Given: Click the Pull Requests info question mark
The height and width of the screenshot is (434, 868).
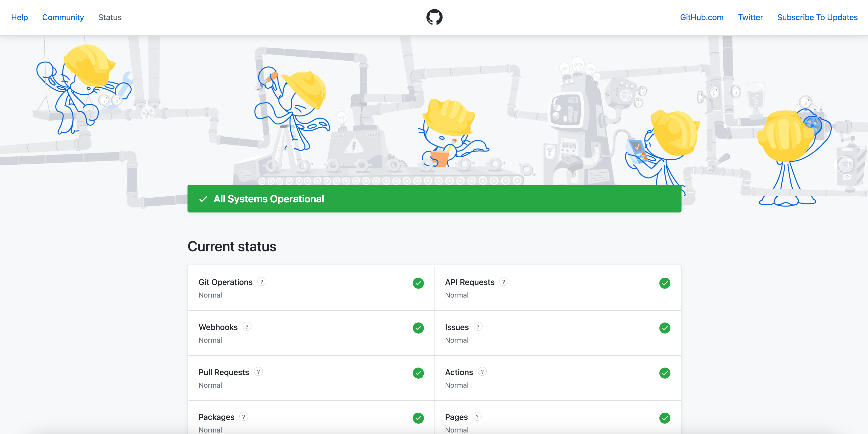Looking at the screenshot, I should click(258, 372).
